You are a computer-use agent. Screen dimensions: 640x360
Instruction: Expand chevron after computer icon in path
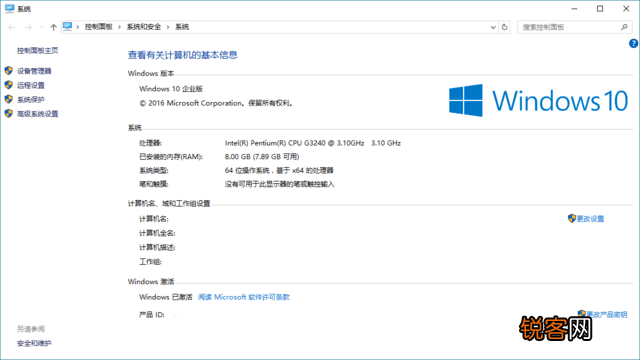tap(78, 27)
